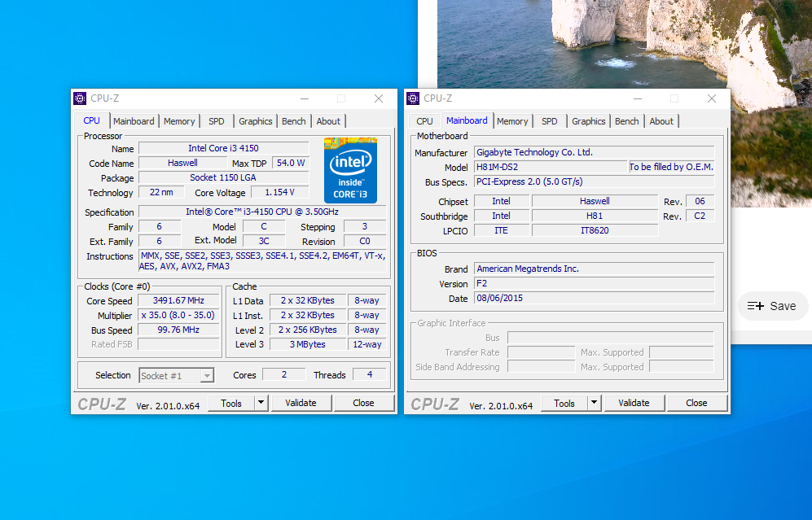
Task: Click the Core Speed value 3491.67 MHz
Action: coord(178,300)
